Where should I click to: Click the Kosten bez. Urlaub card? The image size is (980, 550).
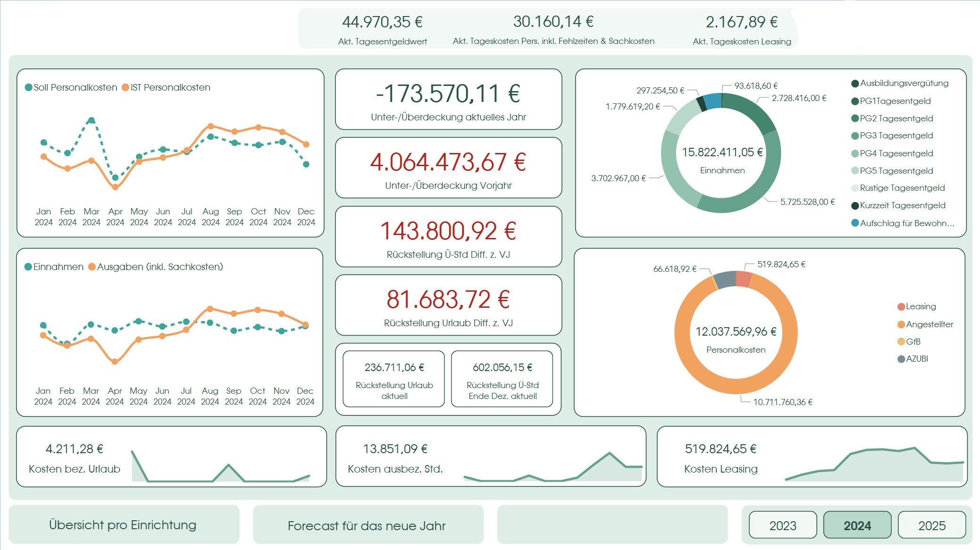pos(171,457)
